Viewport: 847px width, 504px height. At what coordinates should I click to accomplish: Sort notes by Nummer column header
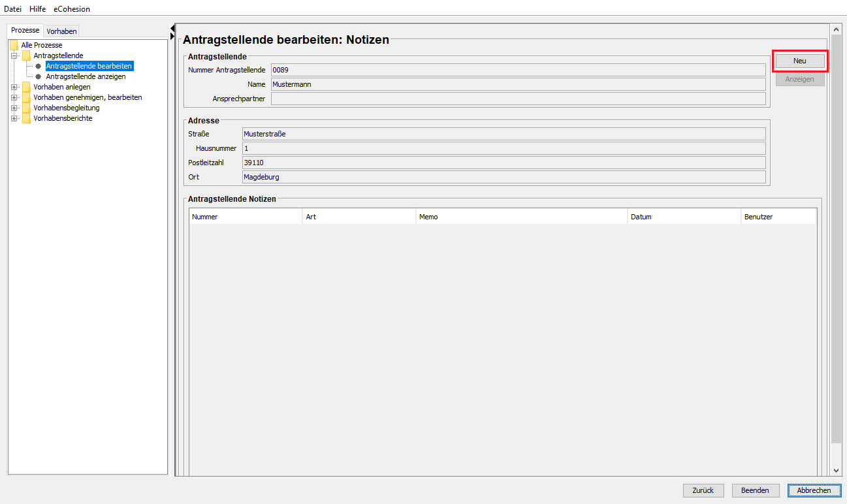coord(246,217)
